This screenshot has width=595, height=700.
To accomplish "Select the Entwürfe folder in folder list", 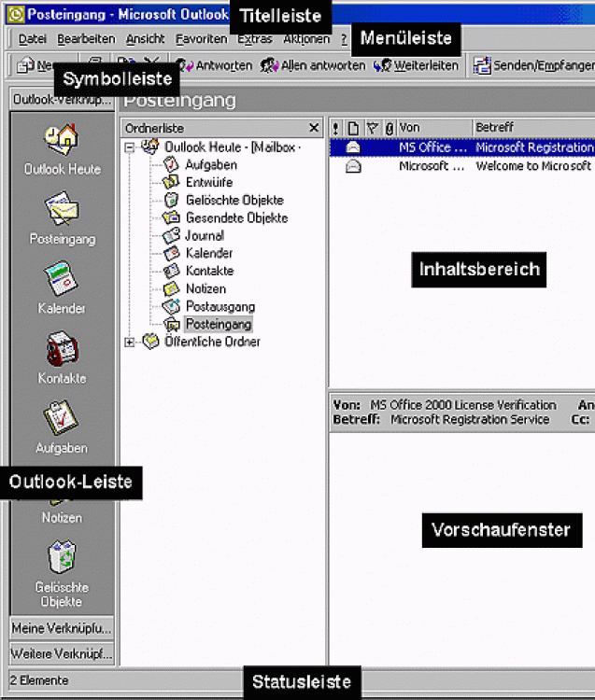I will [208, 182].
